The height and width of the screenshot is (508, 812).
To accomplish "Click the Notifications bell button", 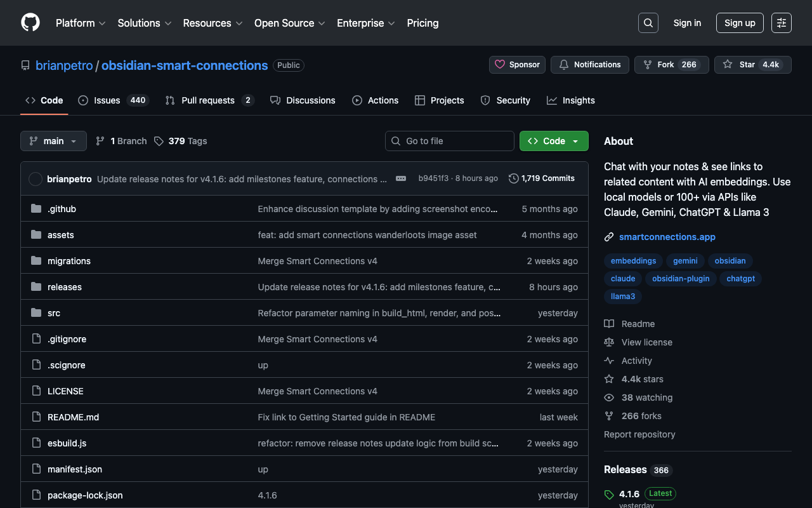I will pyautogui.click(x=589, y=65).
